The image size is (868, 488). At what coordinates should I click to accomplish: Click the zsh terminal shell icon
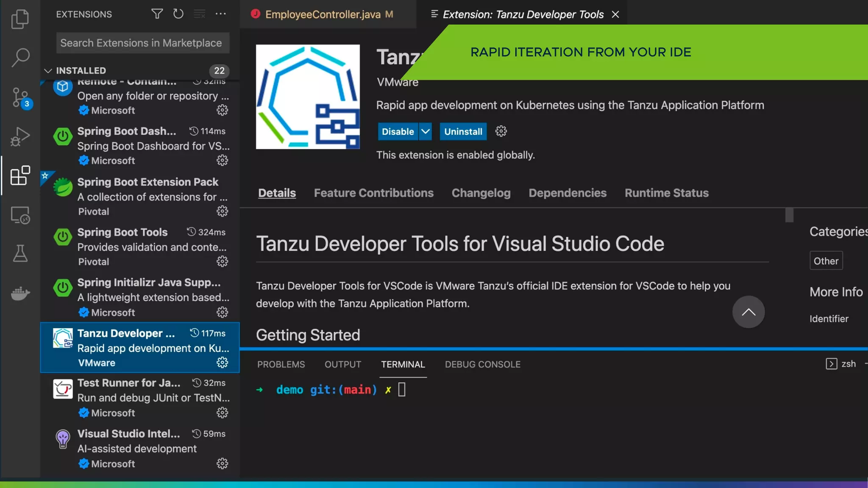(831, 364)
